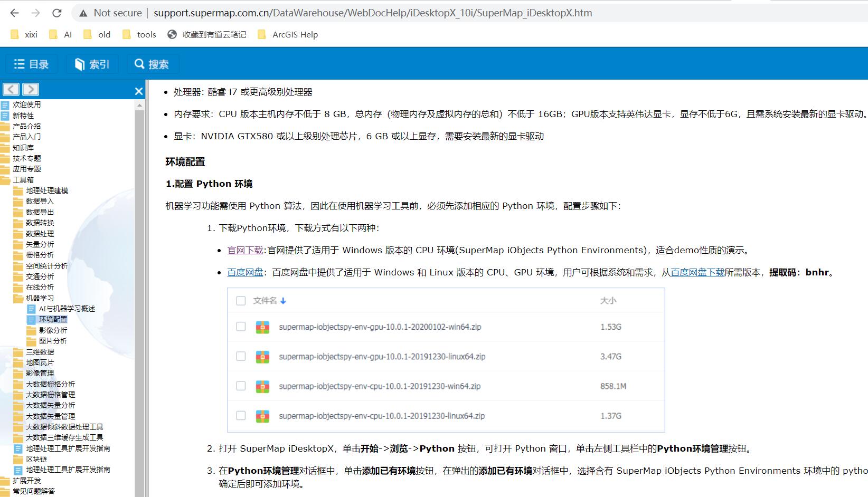Click folder icon beside 三维数据
Image resolution: width=868 pixels, height=497 pixels.
coord(18,352)
